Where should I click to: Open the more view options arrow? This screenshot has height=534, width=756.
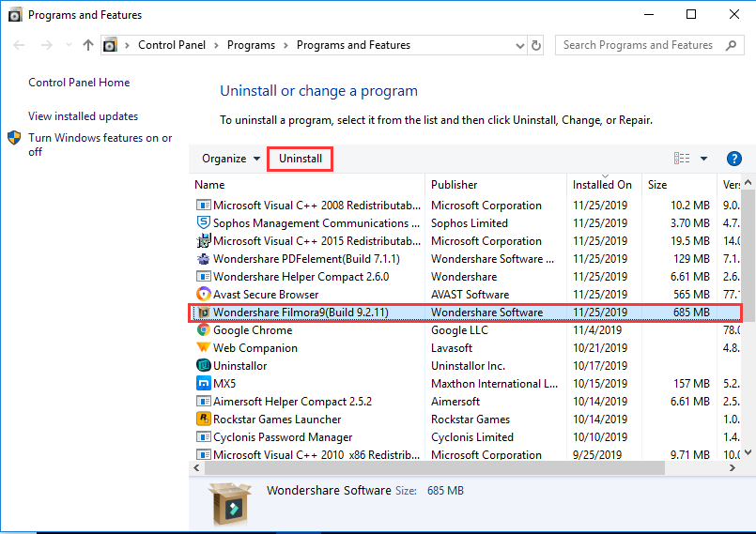703,159
